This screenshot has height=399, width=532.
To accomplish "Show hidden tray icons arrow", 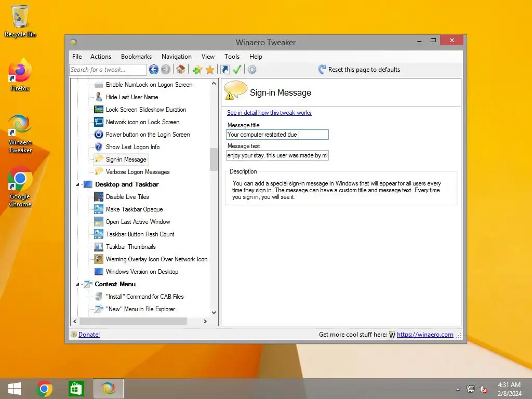I will pos(458,389).
